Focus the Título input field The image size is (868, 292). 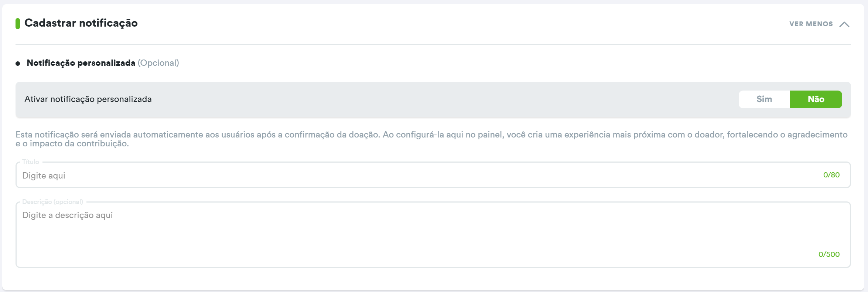406,175
